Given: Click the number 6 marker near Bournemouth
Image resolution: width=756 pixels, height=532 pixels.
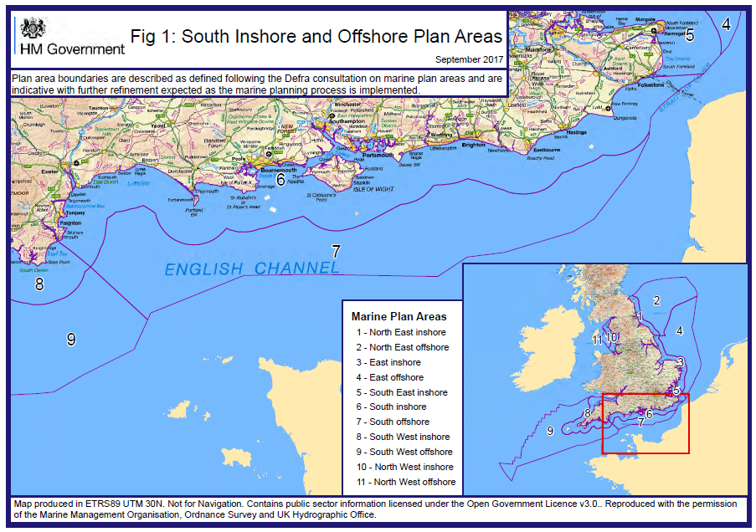Looking at the screenshot, I should pyautogui.click(x=280, y=180).
